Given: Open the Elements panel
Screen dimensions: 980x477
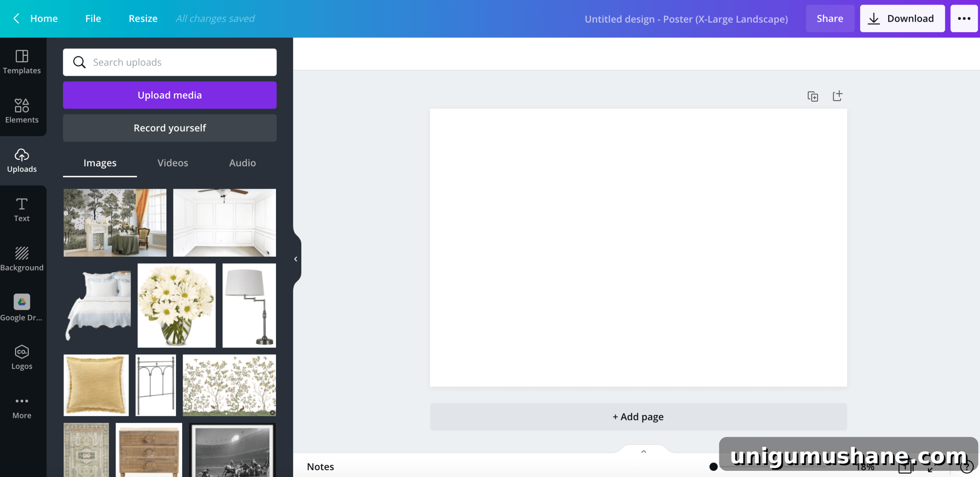Looking at the screenshot, I should tap(22, 111).
